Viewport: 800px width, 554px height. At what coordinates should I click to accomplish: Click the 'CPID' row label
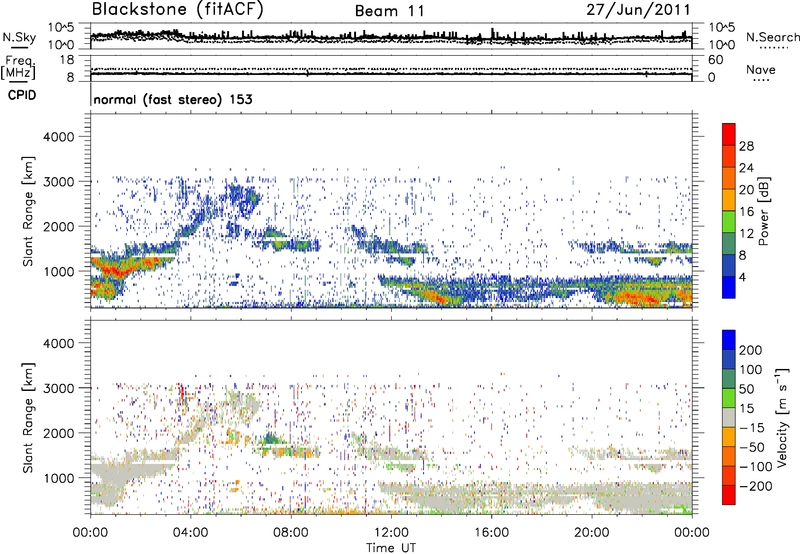[x=22, y=95]
